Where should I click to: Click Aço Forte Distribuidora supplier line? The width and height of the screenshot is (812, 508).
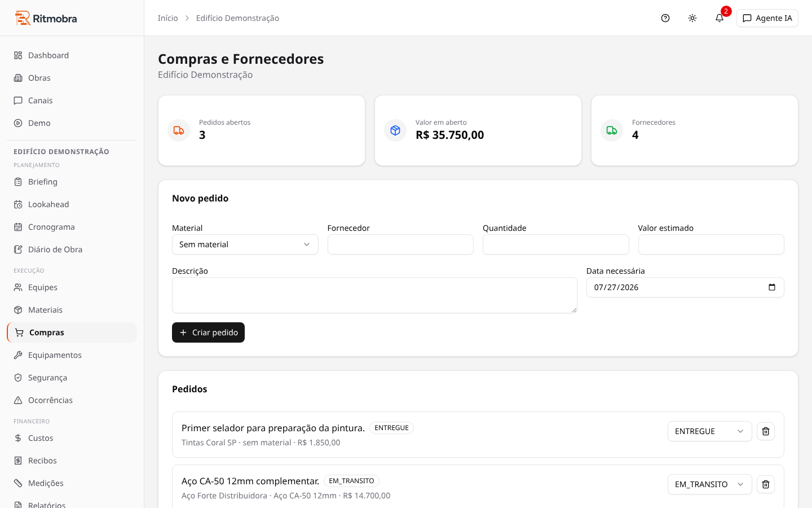point(286,496)
